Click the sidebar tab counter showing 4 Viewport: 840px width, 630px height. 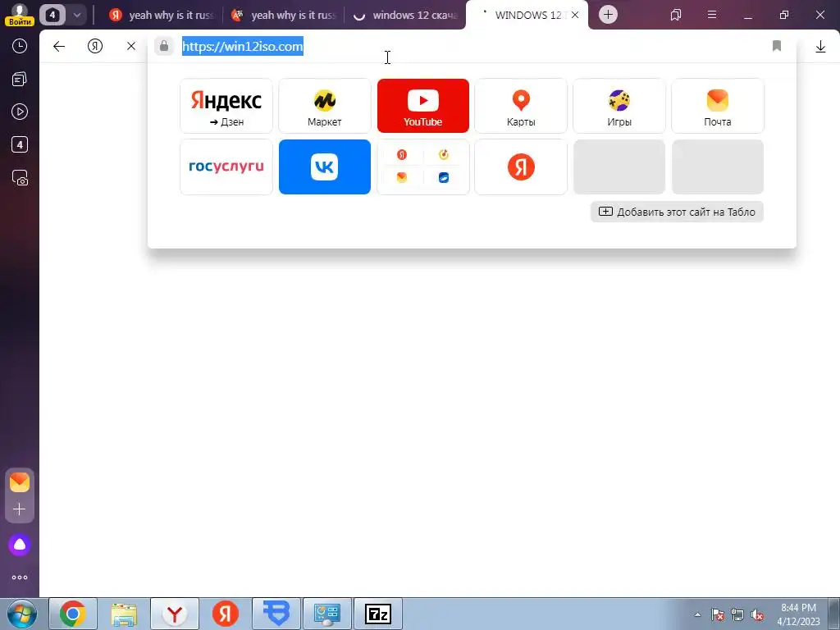(x=20, y=144)
